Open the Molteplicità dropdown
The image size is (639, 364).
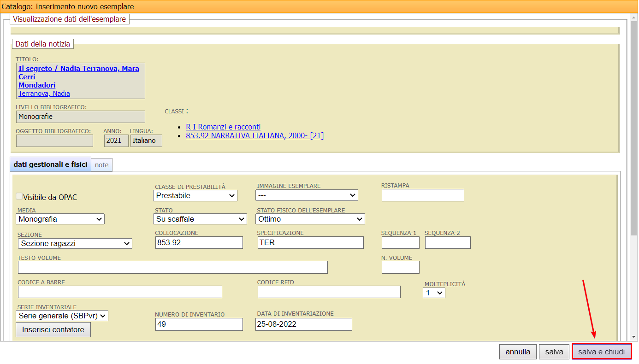point(434,293)
